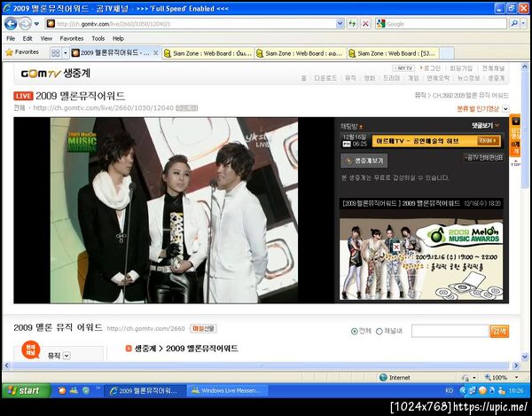
Task: Click the orange 검색 search button
Action: tap(499, 331)
